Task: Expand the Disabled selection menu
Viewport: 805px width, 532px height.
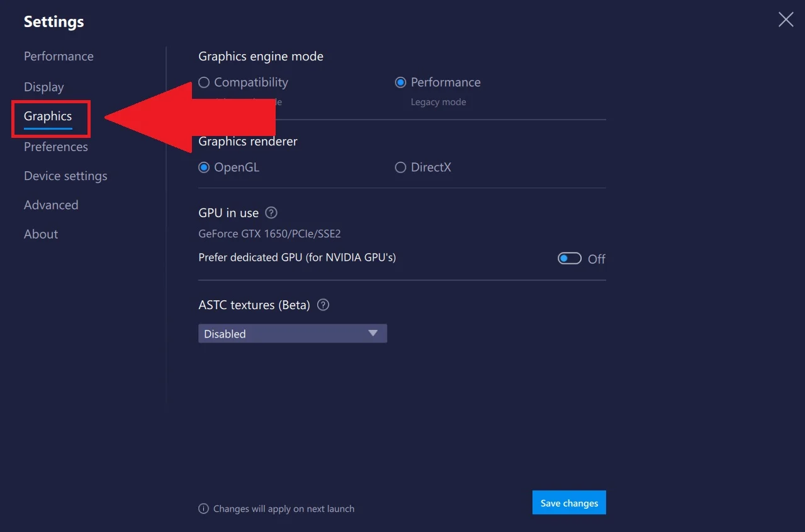Action: (x=292, y=333)
